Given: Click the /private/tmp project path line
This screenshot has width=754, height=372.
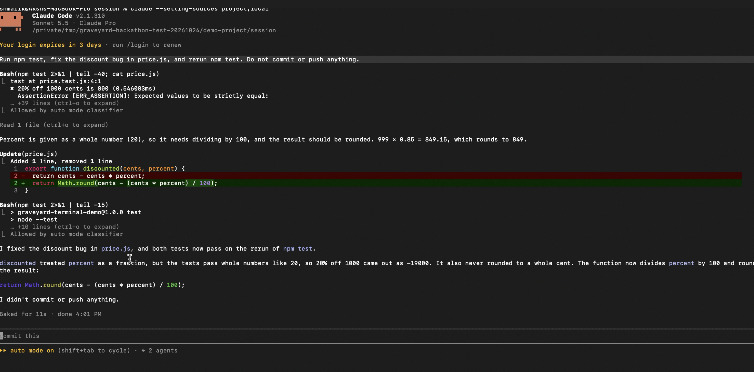Looking at the screenshot, I should click(154, 30).
